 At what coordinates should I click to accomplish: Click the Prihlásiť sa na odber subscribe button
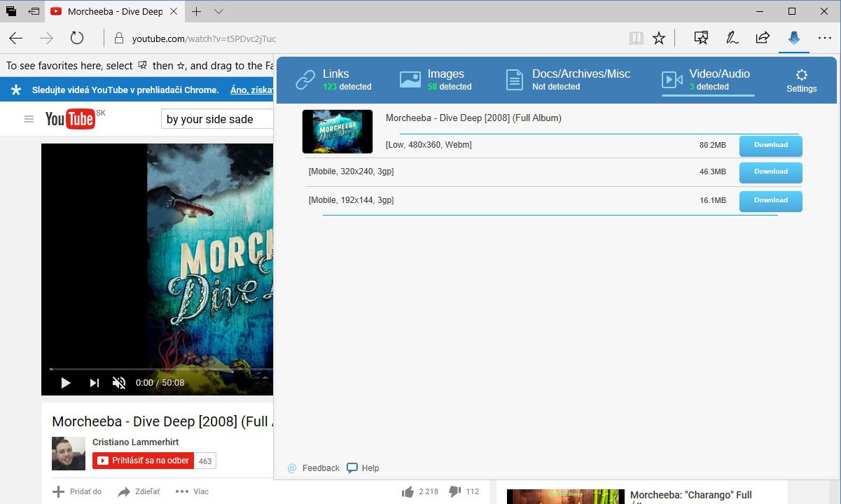pyautogui.click(x=144, y=461)
